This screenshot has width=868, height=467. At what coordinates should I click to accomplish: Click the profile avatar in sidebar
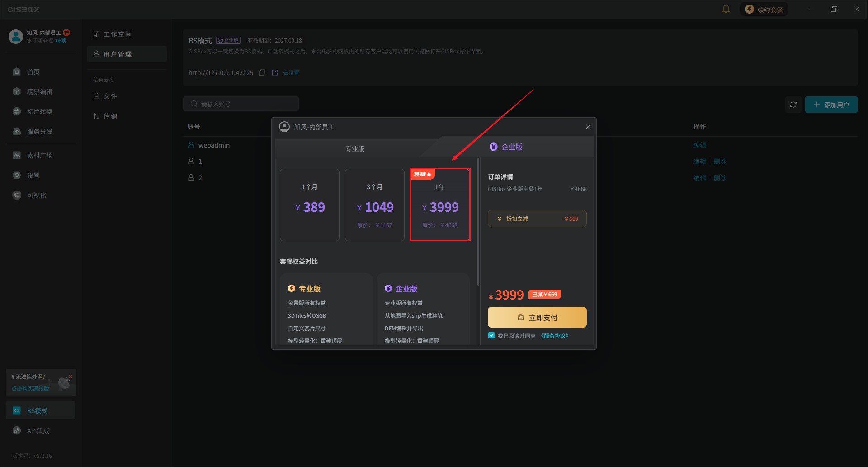(x=16, y=37)
